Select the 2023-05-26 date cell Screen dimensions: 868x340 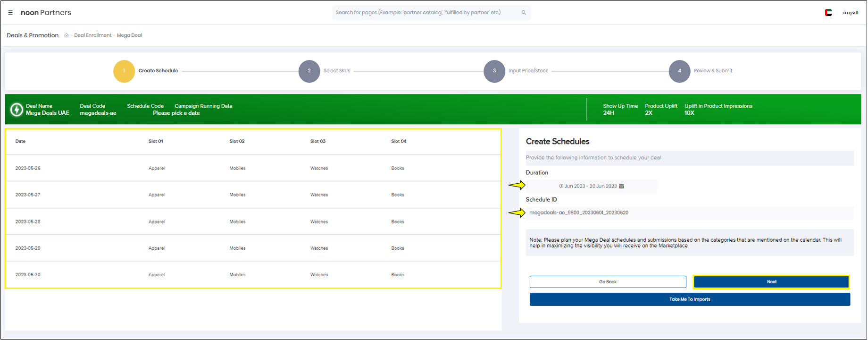coord(28,168)
